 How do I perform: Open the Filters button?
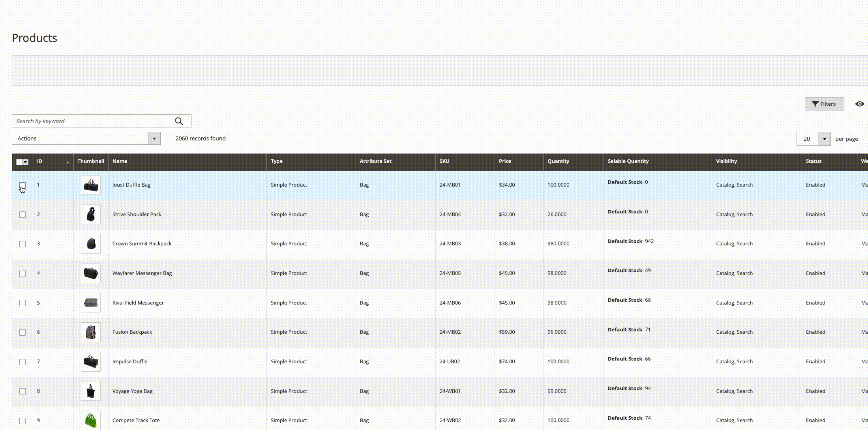pos(824,104)
